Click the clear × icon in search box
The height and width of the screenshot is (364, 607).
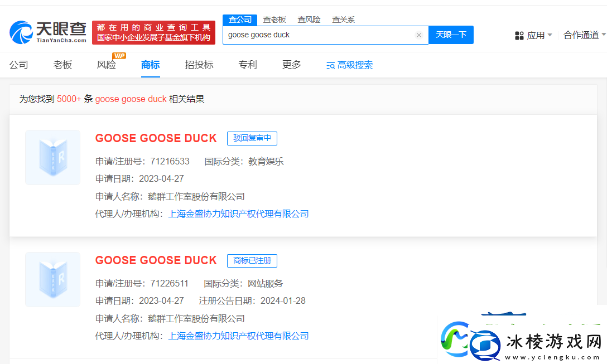419,35
